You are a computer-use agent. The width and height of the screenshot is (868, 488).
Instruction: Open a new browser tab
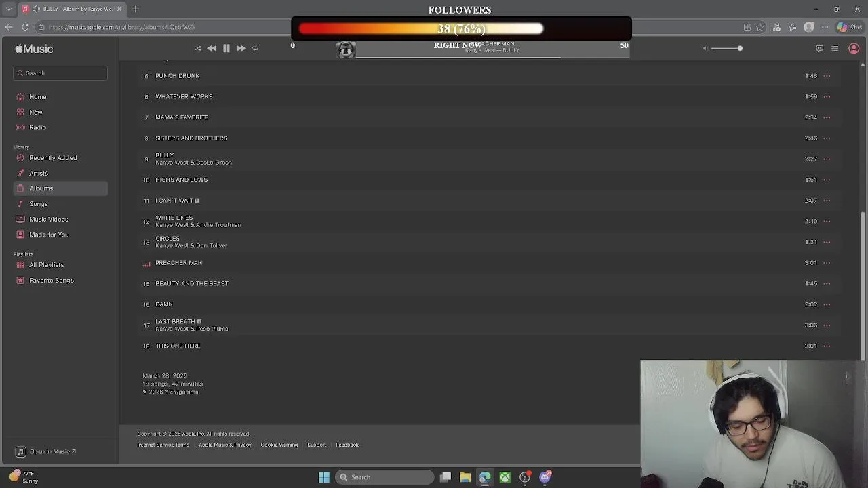coord(136,9)
